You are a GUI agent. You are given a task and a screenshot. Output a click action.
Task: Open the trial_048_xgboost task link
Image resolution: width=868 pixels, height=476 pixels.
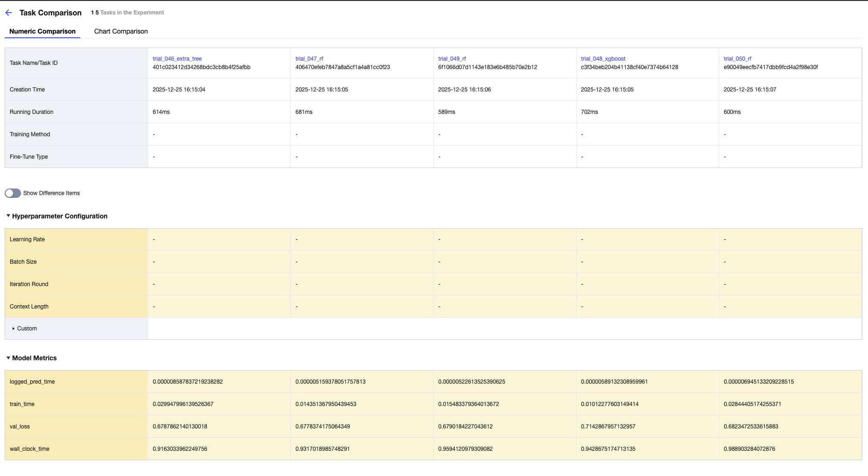(603, 59)
